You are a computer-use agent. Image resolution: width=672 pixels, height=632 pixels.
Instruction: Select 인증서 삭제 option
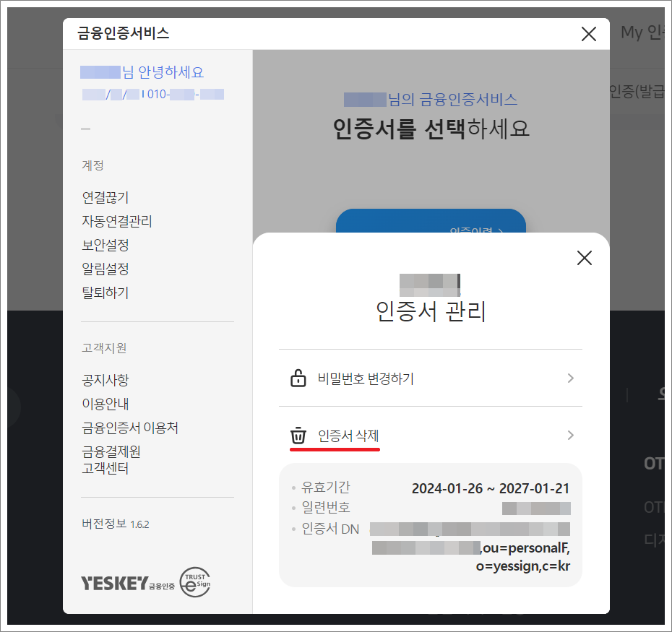430,436
